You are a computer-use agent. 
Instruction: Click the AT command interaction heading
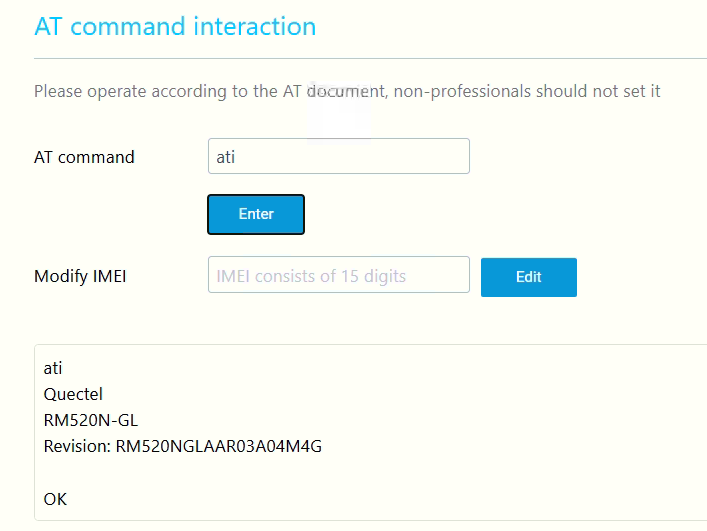175,26
